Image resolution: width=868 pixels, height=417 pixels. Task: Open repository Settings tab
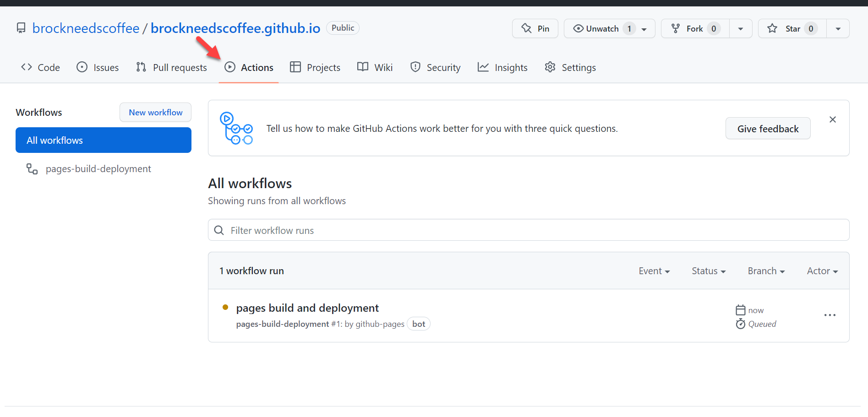(x=570, y=67)
